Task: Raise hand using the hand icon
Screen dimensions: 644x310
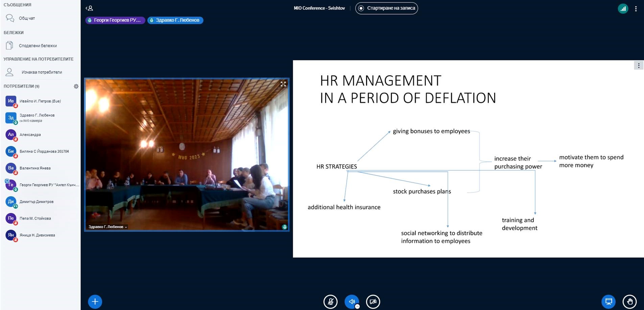Action: [629, 302]
